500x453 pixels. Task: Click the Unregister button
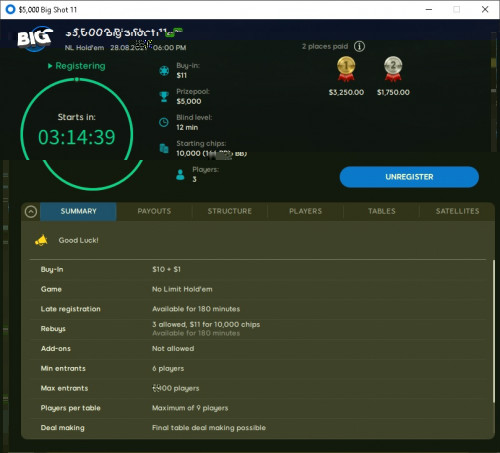tap(409, 177)
